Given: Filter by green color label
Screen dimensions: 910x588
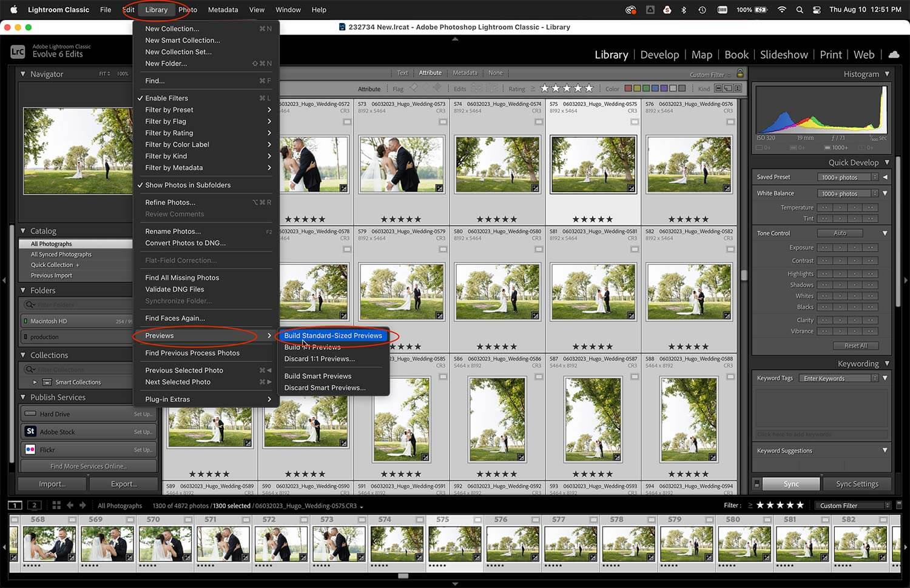Looking at the screenshot, I should [646, 89].
